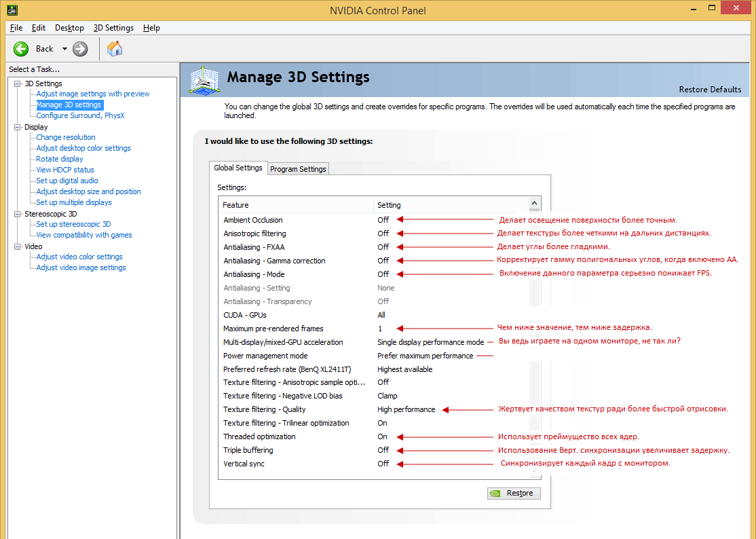Select the Antialiasing - FXAA row
This screenshot has height=539, width=756.
(x=374, y=247)
